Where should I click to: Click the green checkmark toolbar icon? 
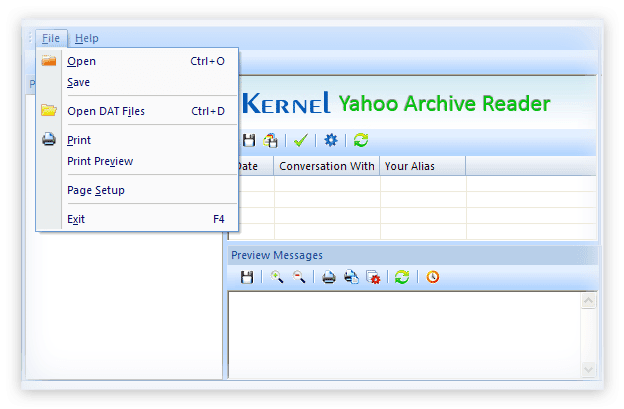click(301, 140)
